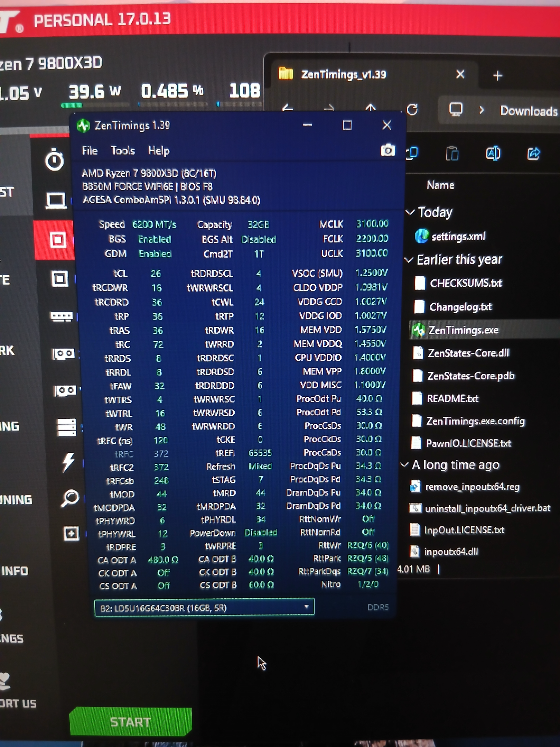
Task: Select the Changelog.txt file
Action: tap(461, 307)
